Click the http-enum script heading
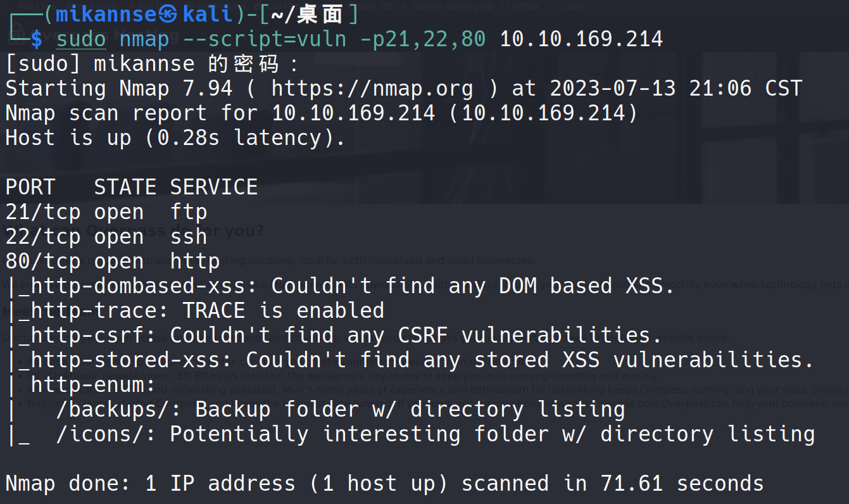This screenshot has height=504, width=849. [x=93, y=385]
